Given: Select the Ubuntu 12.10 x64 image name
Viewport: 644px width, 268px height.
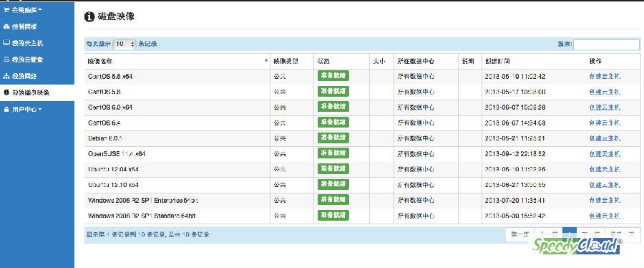Looking at the screenshot, I should [x=113, y=185].
